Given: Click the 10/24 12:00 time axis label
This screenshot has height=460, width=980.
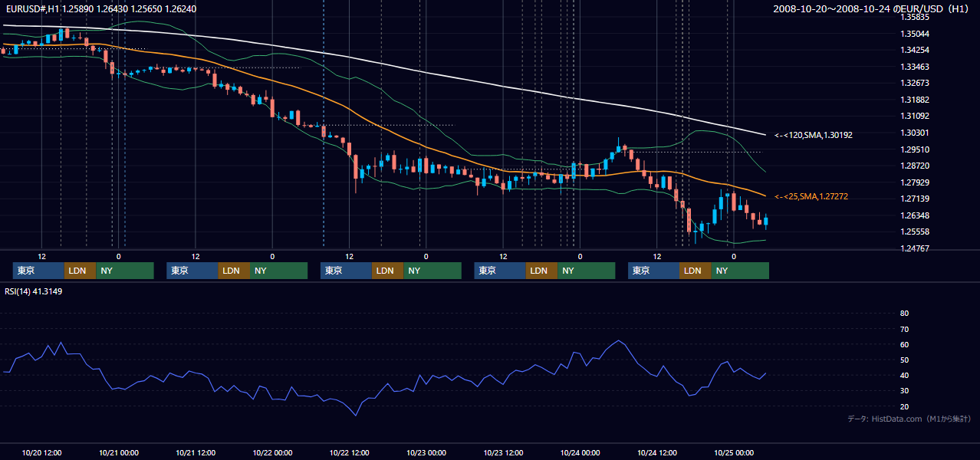Looking at the screenshot, I should 656,452.
